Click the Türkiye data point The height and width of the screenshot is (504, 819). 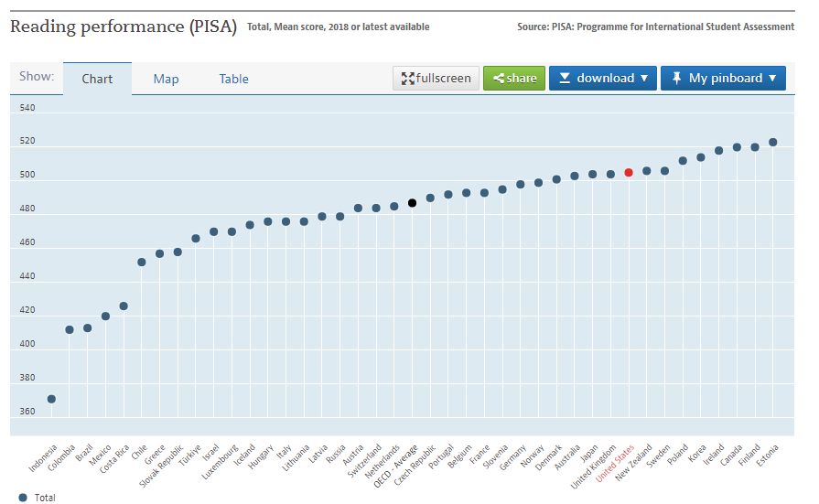(x=196, y=238)
